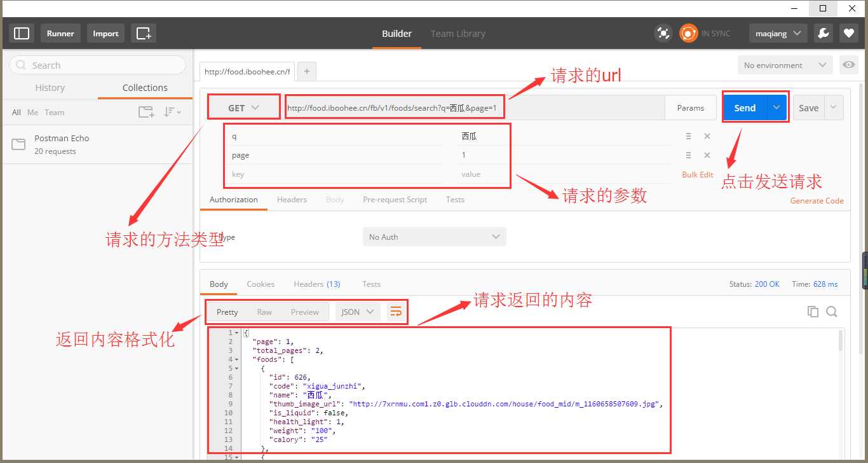868x463 pixels.
Task: Click the Save button
Action: 808,107
